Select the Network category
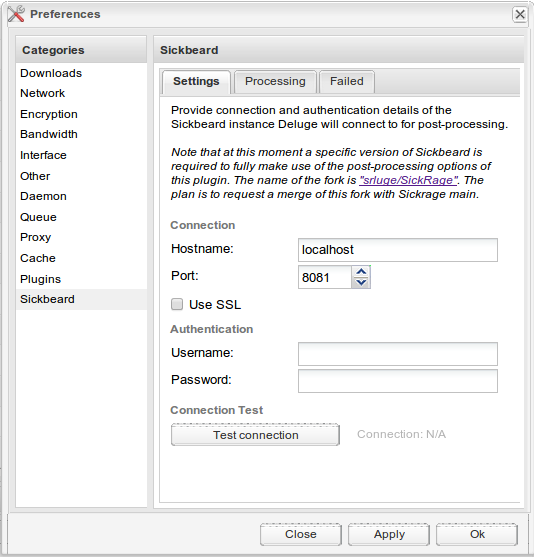Image resolution: width=534 pixels, height=557 pixels. [x=81, y=93]
